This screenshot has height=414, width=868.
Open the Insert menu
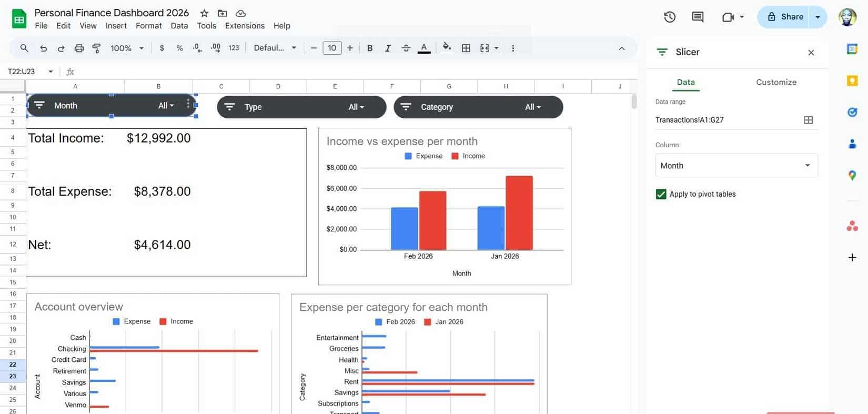click(x=116, y=26)
